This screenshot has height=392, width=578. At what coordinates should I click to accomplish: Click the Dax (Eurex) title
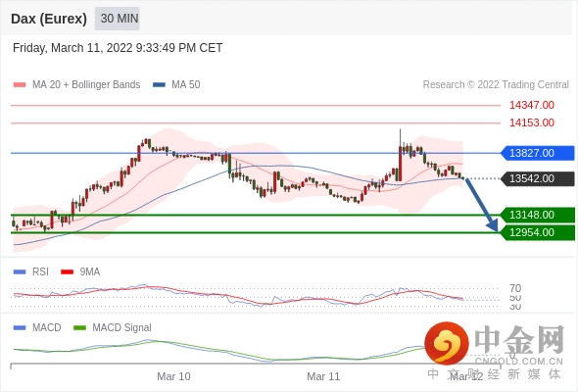click(x=49, y=19)
